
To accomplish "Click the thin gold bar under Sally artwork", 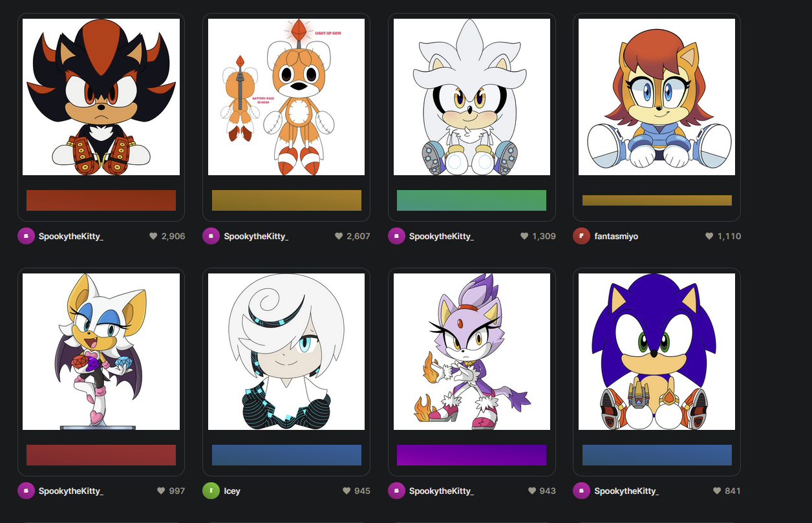I will (657, 200).
